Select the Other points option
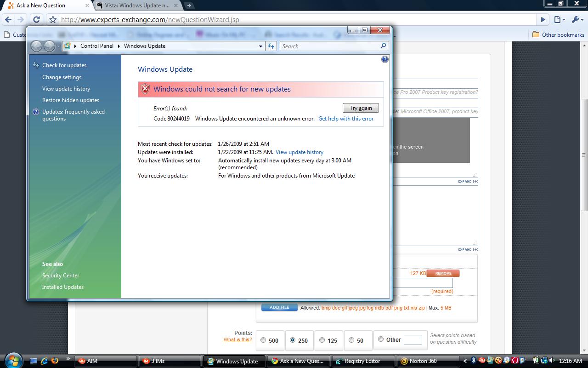 click(x=381, y=339)
